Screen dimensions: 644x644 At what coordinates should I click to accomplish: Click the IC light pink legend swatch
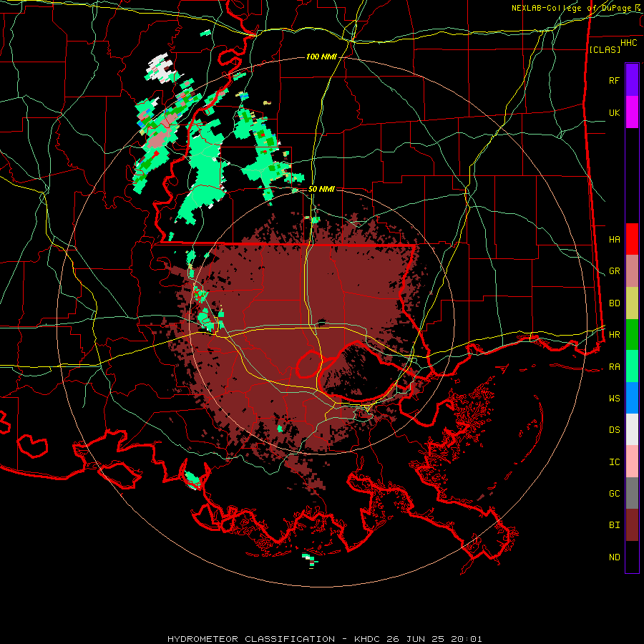pyautogui.click(x=632, y=462)
